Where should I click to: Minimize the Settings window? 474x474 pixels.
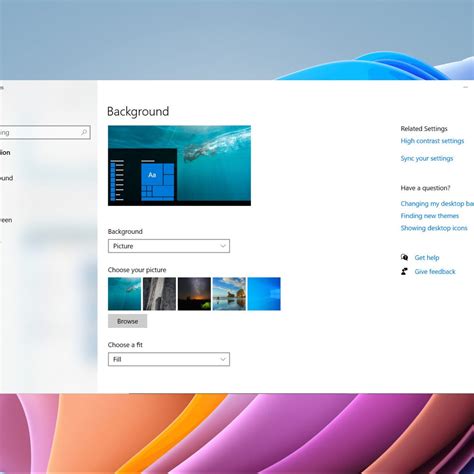[466, 87]
